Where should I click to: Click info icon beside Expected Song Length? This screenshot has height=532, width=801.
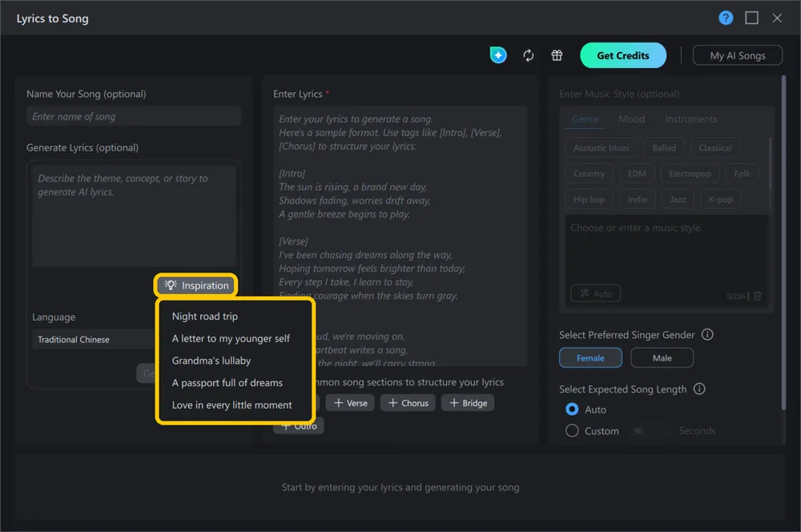[x=698, y=389]
